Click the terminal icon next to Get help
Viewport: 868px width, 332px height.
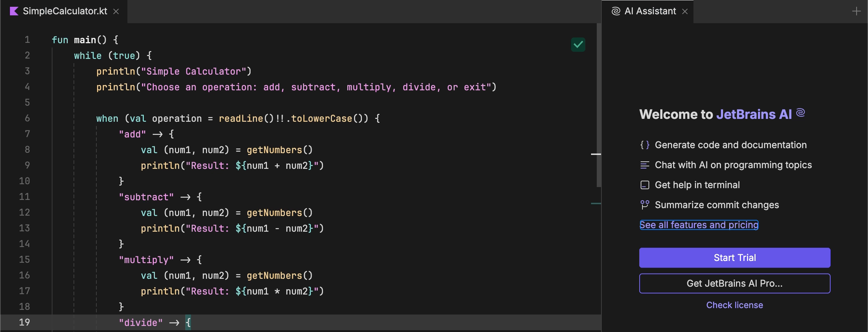tap(645, 185)
